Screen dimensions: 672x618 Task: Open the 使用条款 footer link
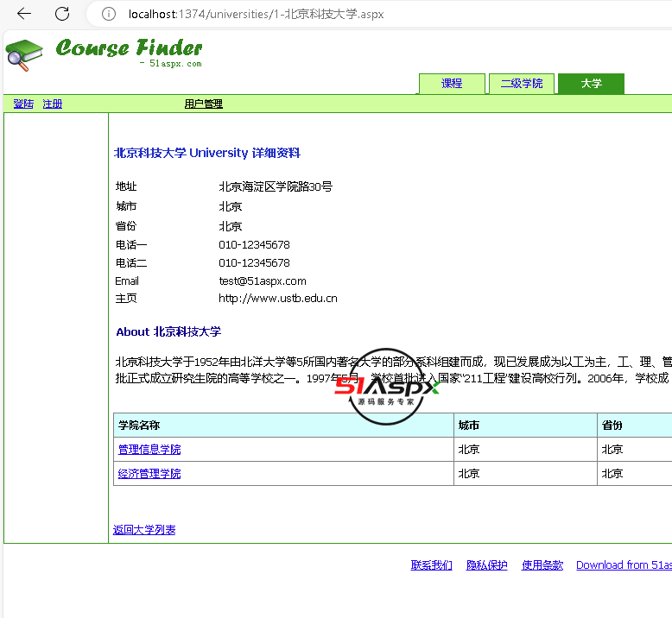[542, 564]
